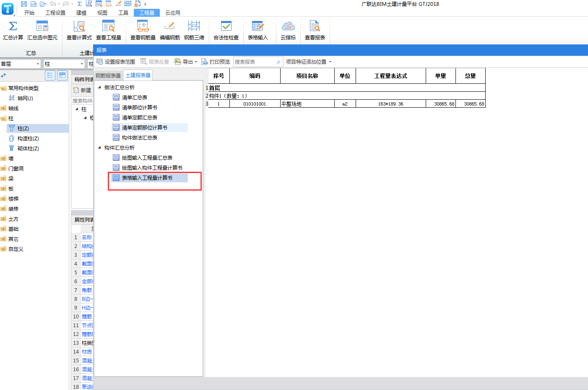This screenshot has height=390, width=588.
Task: Click the 设置报表范围 button
Action: (116, 62)
